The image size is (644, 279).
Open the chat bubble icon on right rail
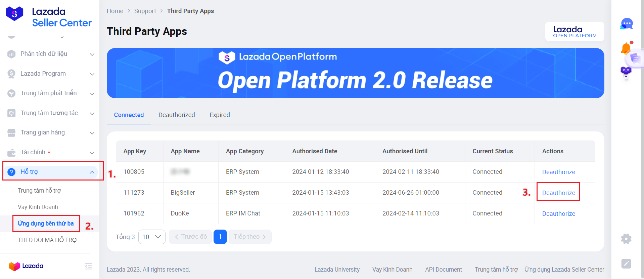pyautogui.click(x=627, y=24)
